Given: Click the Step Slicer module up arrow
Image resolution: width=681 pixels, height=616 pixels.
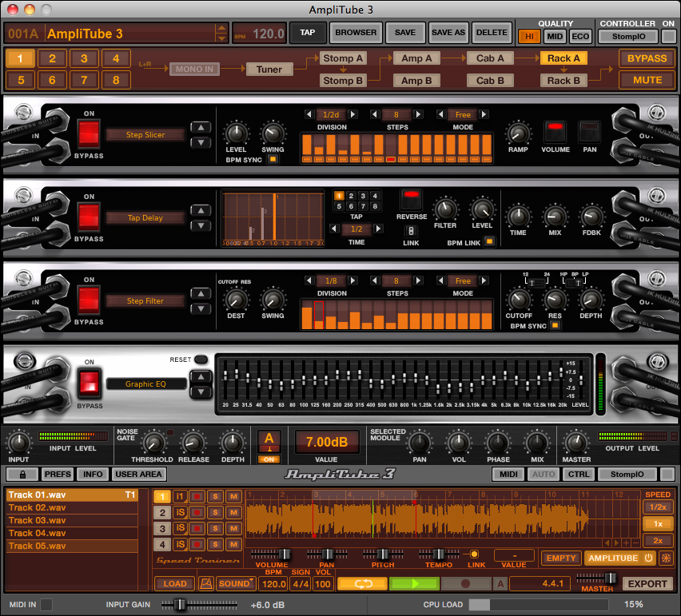Looking at the screenshot, I should pyautogui.click(x=201, y=128).
